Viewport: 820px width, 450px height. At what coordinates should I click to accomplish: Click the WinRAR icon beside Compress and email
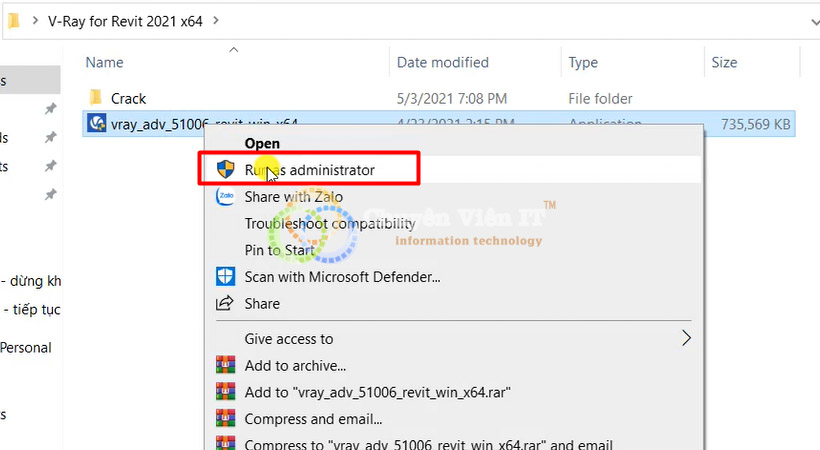[226, 420]
